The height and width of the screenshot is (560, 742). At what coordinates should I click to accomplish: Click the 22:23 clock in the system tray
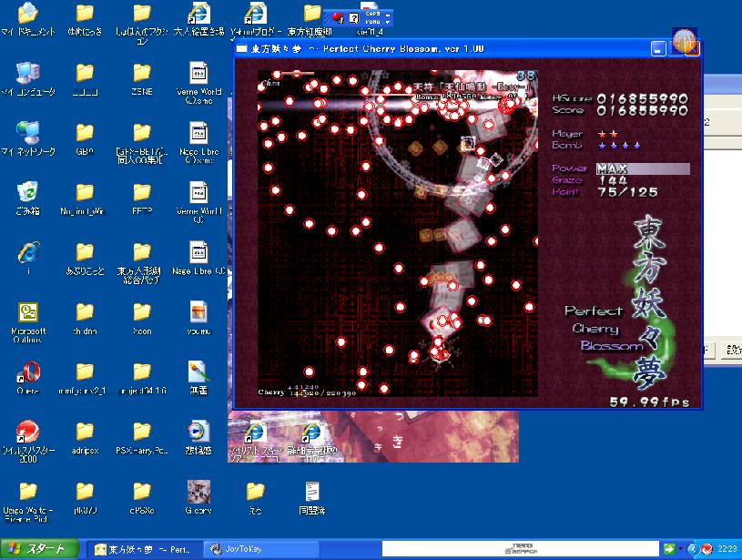coord(727,549)
